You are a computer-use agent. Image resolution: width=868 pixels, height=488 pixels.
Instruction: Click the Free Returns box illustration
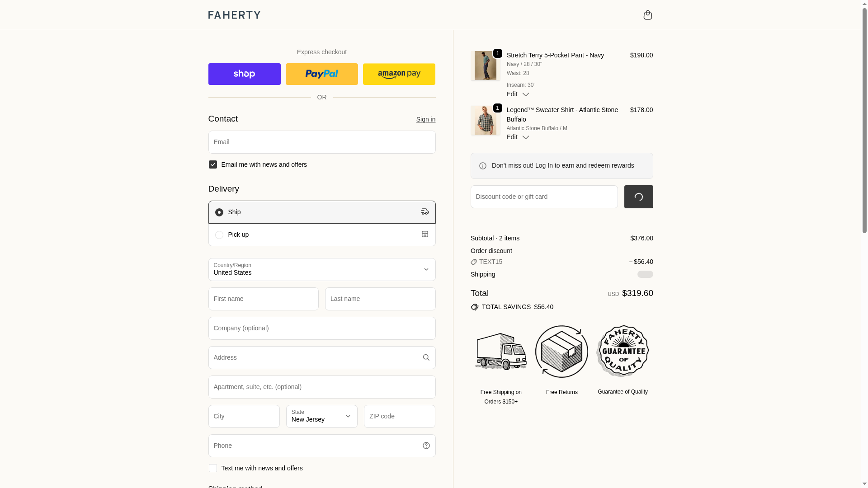(x=561, y=352)
